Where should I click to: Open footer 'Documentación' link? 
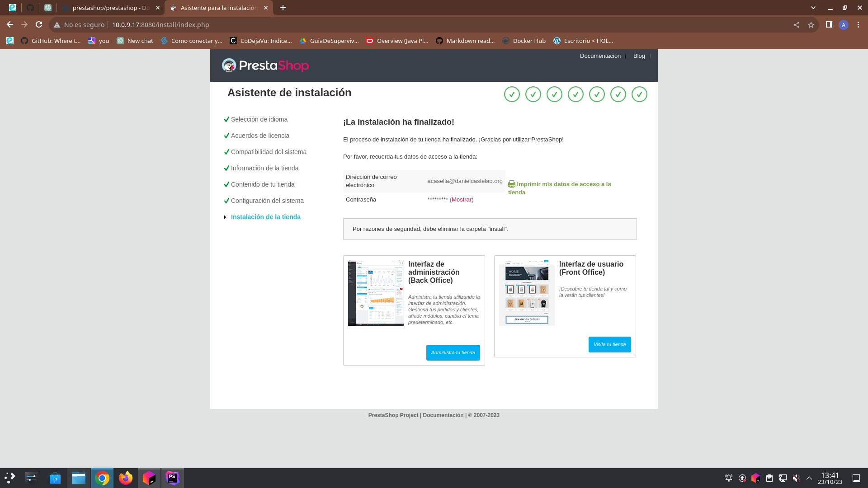[443, 415]
